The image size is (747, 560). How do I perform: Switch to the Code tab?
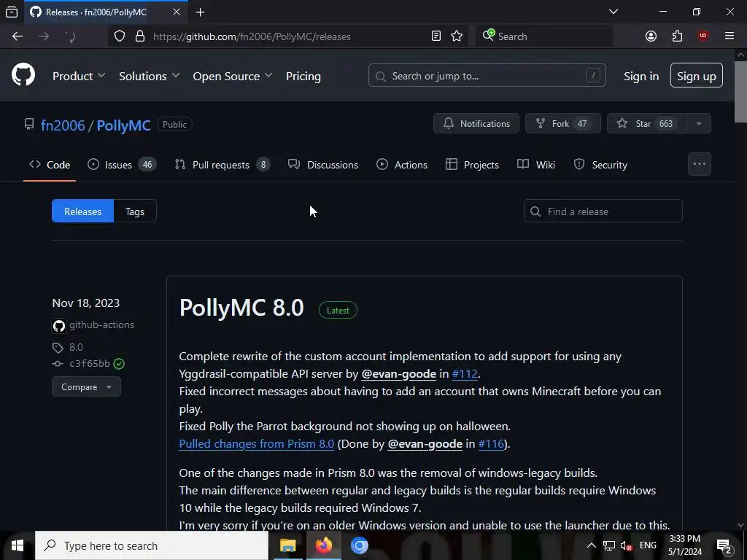click(50, 165)
